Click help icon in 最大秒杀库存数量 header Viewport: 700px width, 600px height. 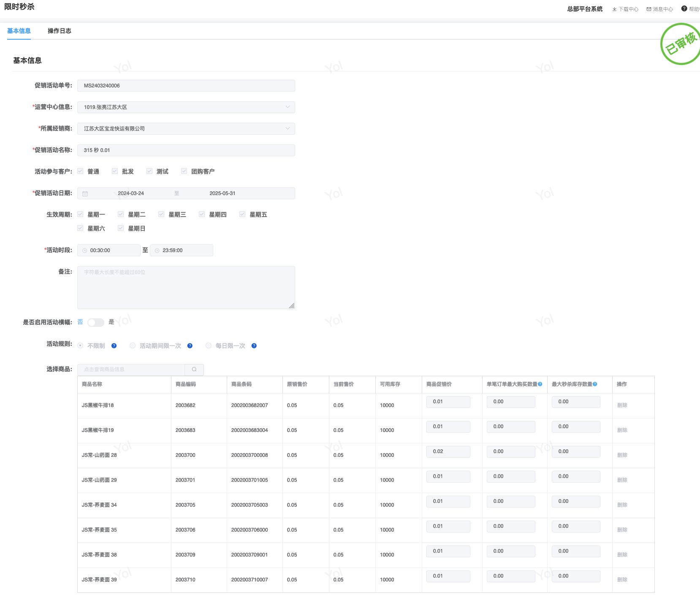pos(595,384)
